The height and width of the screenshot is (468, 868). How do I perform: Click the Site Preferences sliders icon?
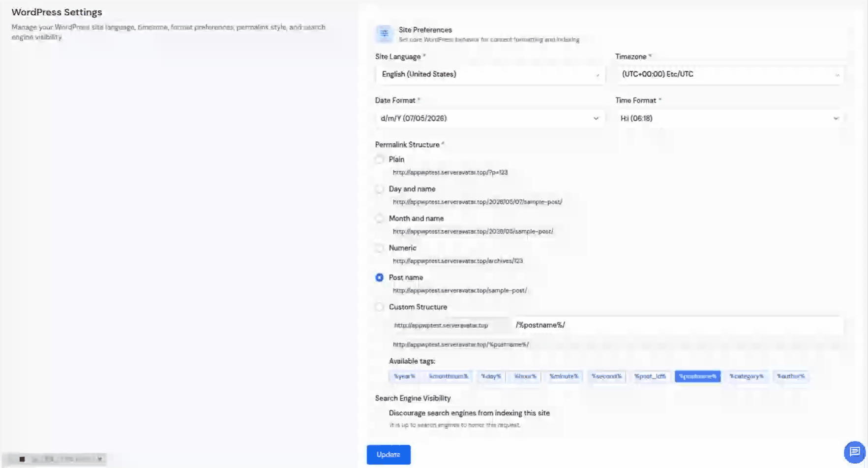(384, 33)
